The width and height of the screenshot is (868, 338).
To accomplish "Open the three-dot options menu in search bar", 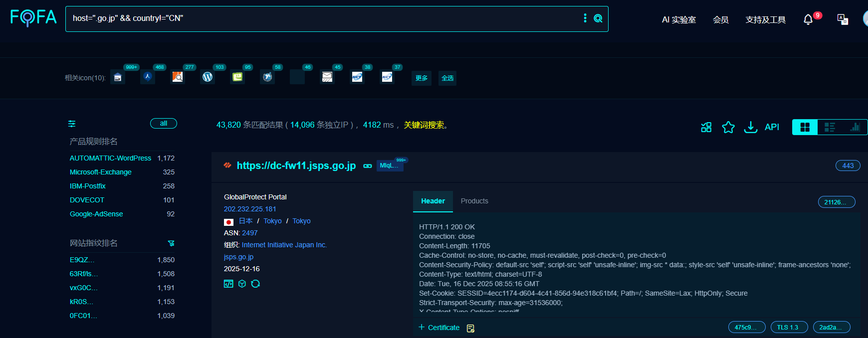I will 585,18.
